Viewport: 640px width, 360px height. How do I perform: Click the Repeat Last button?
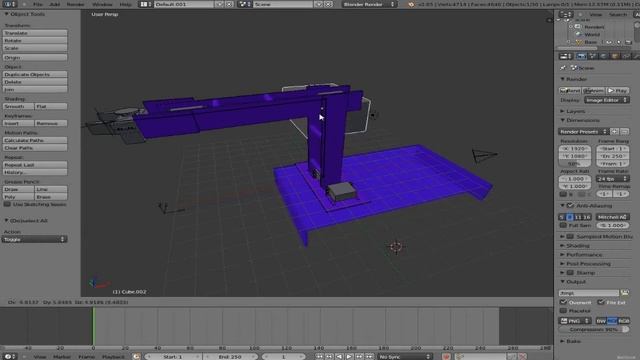35,165
